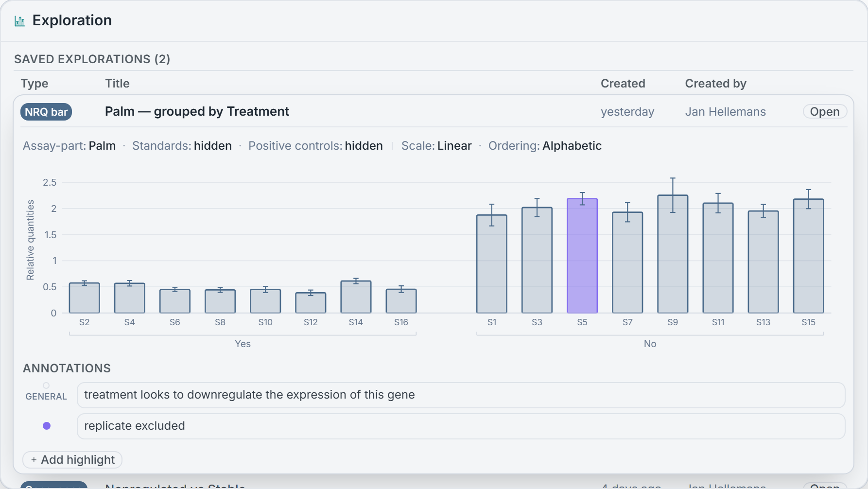Click the No group label under chart
Image resolution: width=868 pixels, height=489 pixels.
click(650, 344)
